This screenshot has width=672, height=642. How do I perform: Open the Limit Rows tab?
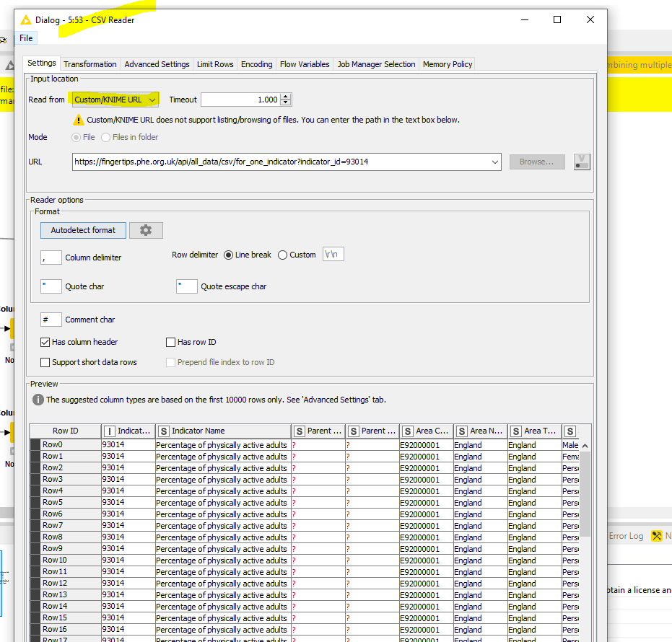point(215,64)
